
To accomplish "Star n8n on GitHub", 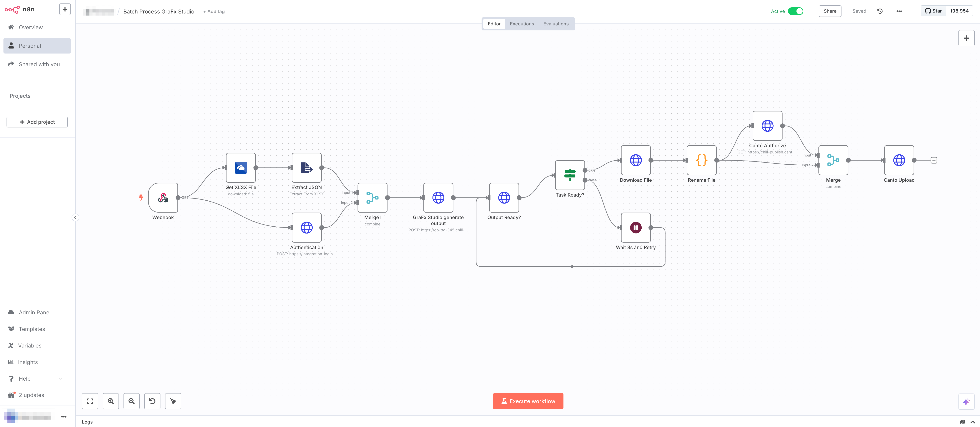I will coord(933,11).
